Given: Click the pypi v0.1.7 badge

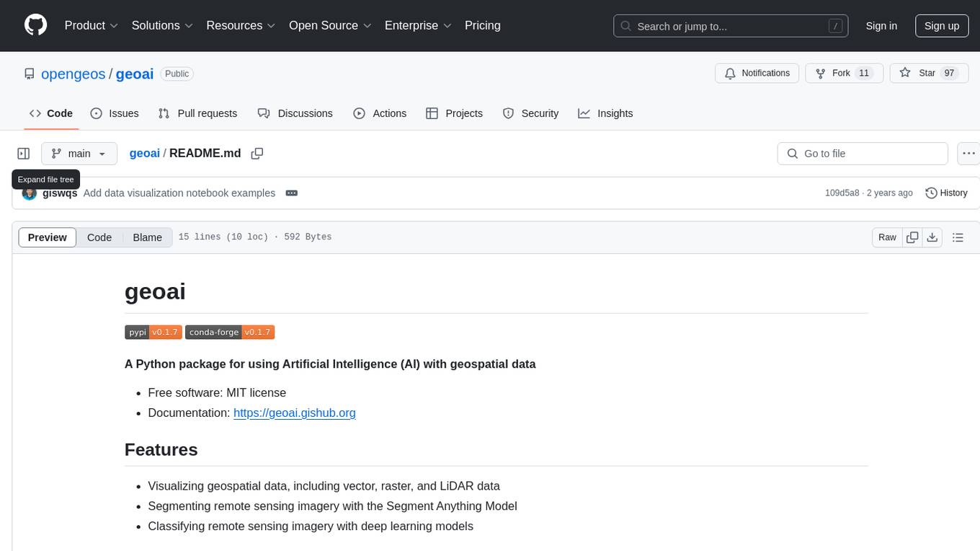Looking at the screenshot, I should coord(153,332).
